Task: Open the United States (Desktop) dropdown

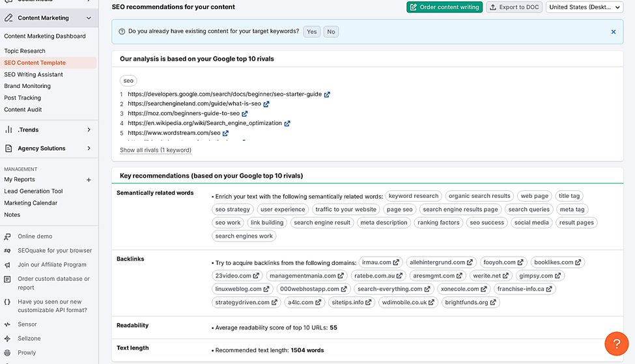Action: click(584, 7)
